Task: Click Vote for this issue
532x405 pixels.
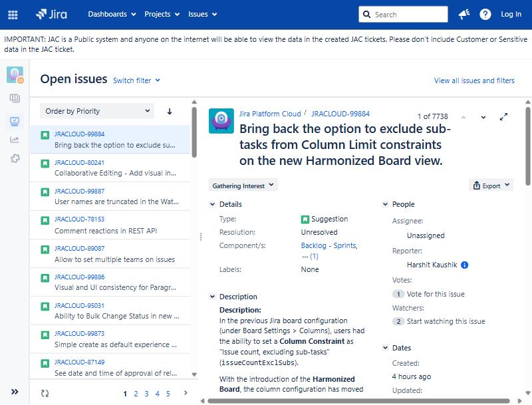Action: click(436, 294)
